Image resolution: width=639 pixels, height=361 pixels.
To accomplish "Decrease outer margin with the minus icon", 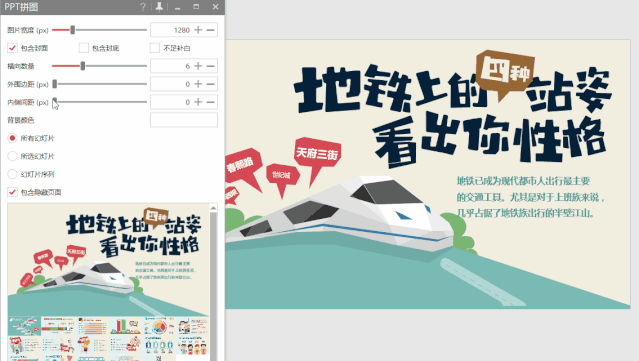I will (x=210, y=84).
